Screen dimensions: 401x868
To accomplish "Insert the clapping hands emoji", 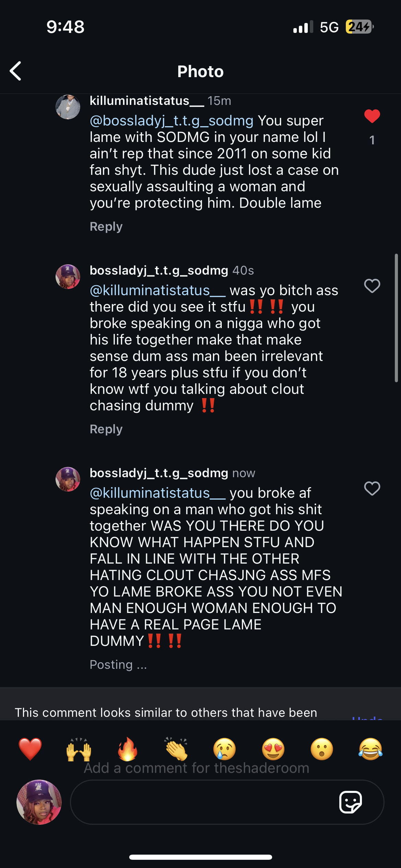I will pos(176,749).
